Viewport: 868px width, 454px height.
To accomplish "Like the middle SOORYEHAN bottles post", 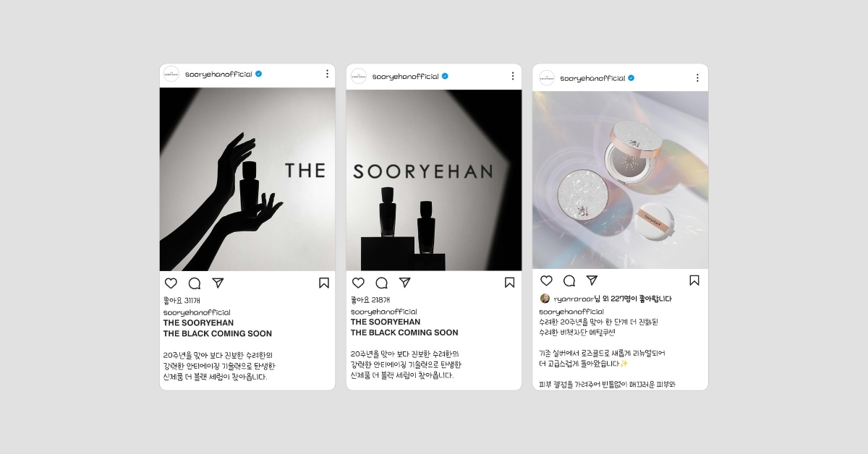I will (x=358, y=283).
